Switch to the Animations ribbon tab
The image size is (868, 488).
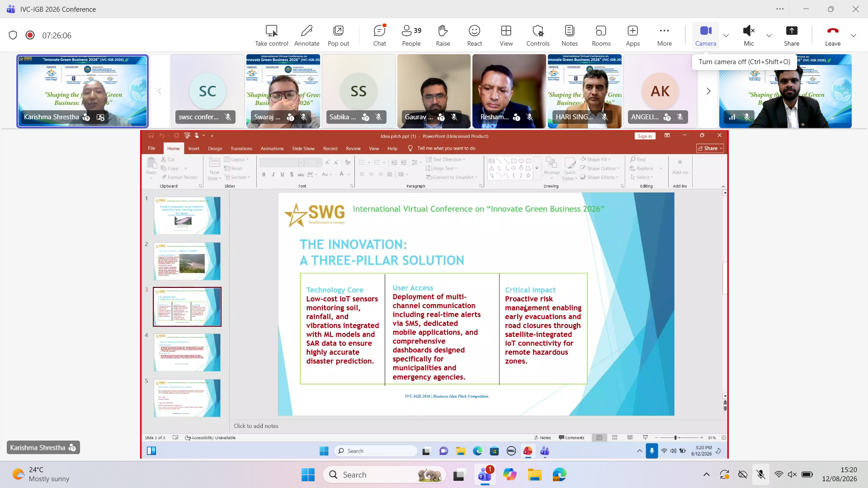tap(272, 148)
